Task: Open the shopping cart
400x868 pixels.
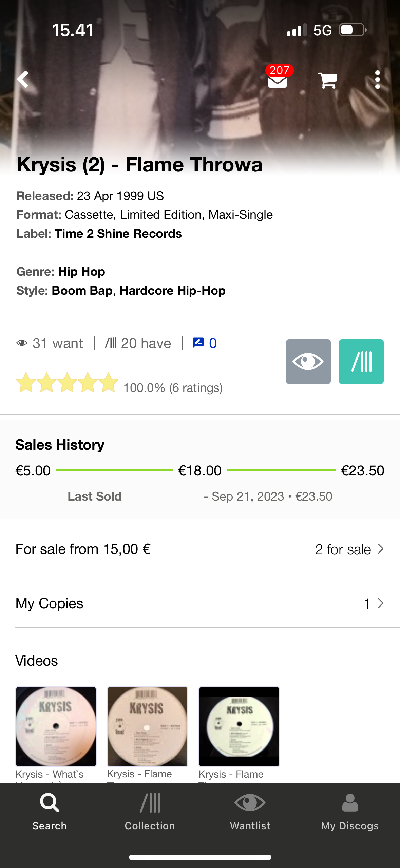Action: 327,80
